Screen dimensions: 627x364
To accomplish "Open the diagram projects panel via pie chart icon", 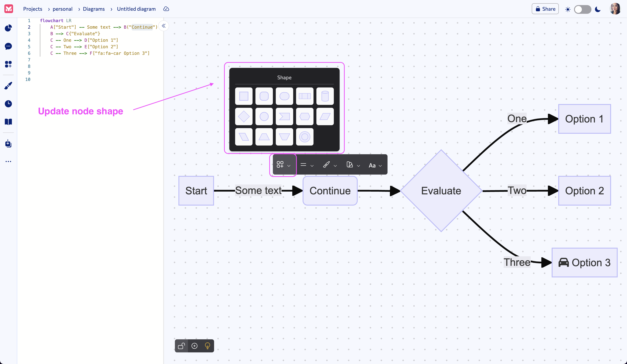I will (x=8, y=28).
